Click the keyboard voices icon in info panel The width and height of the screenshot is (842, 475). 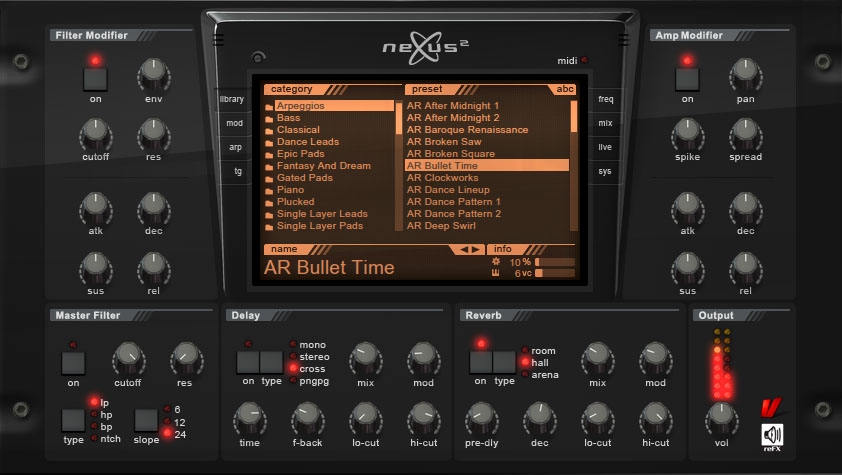(x=496, y=273)
